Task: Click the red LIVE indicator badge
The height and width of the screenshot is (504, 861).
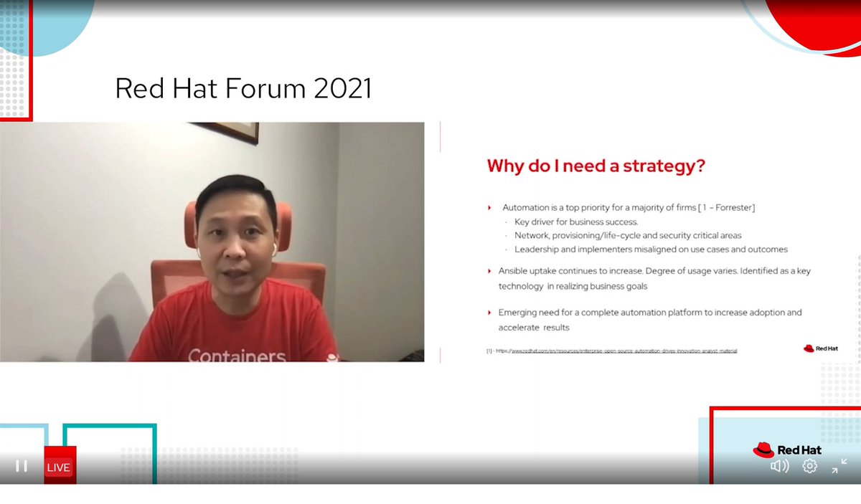Action: point(59,467)
